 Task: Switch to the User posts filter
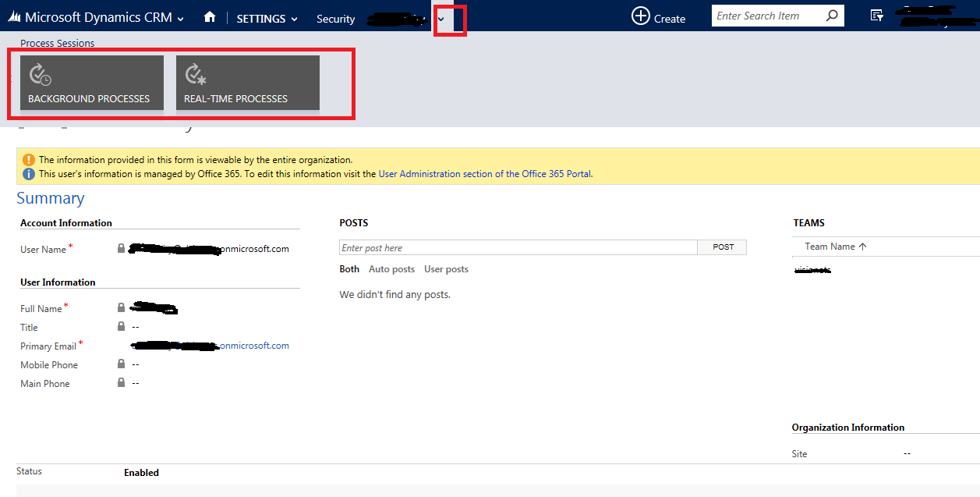[x=446, y=269]
